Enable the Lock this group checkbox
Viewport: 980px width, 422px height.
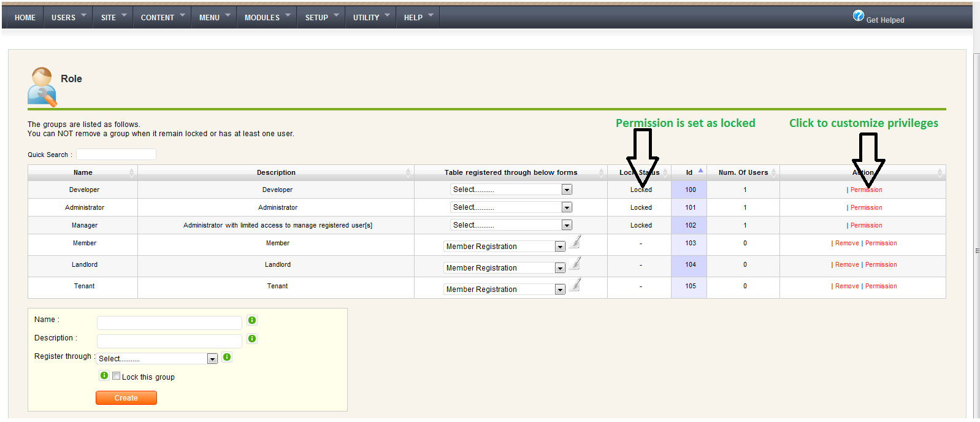(x=116, y=376)
